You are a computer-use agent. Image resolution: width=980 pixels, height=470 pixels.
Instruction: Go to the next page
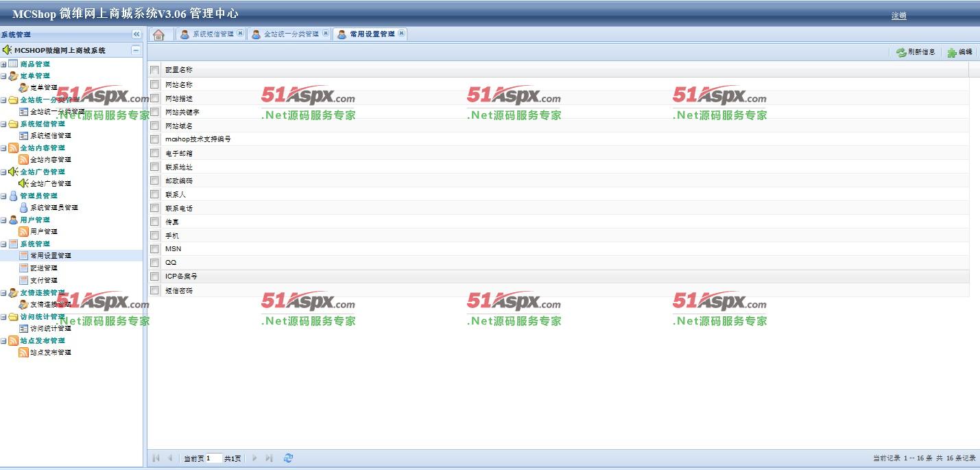[x=254, y=458]
